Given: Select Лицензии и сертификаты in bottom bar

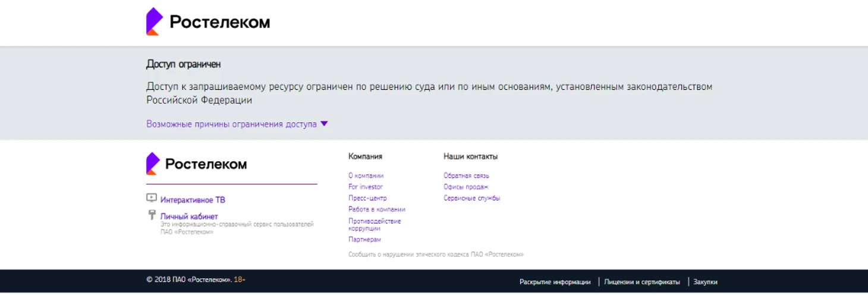Looking at the screenshot, I should point(642,282).
